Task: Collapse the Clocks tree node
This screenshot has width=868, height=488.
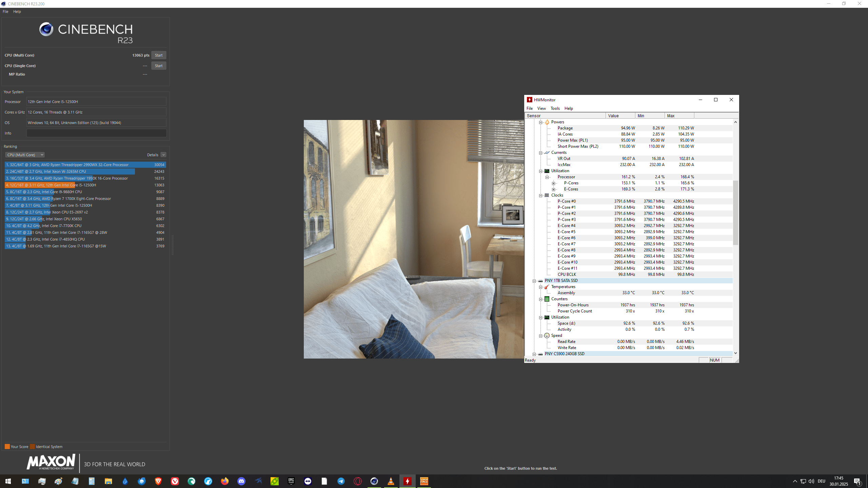Action: point(541,196)
